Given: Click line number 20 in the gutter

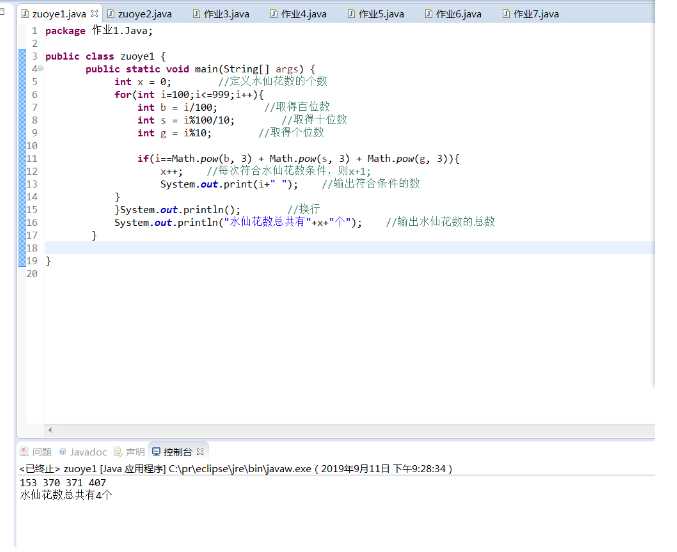Looking at the screenshot, I should click(32, 273).
